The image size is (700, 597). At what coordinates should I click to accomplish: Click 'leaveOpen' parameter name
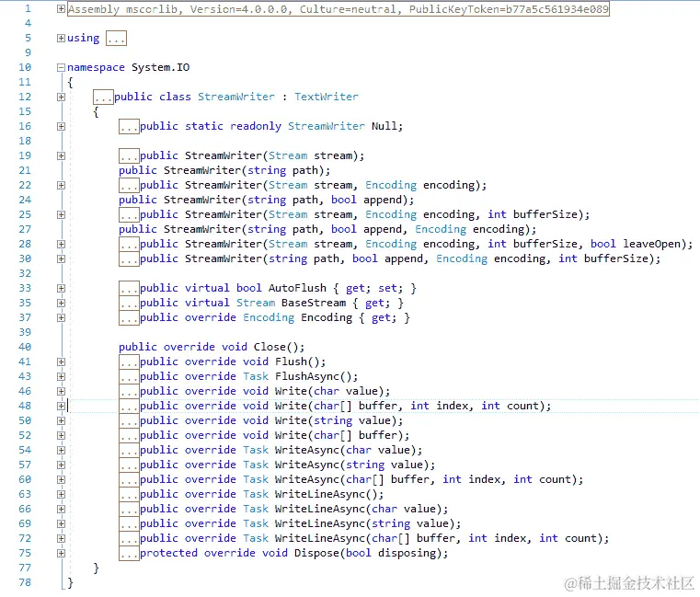coord(652,244)
